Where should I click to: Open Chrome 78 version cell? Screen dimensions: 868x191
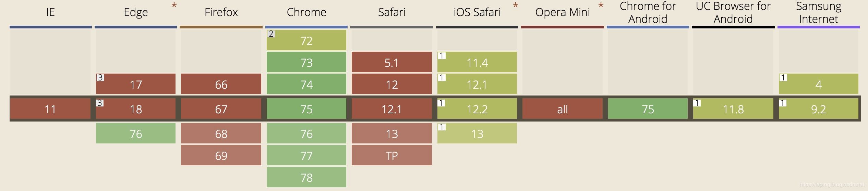306,177
